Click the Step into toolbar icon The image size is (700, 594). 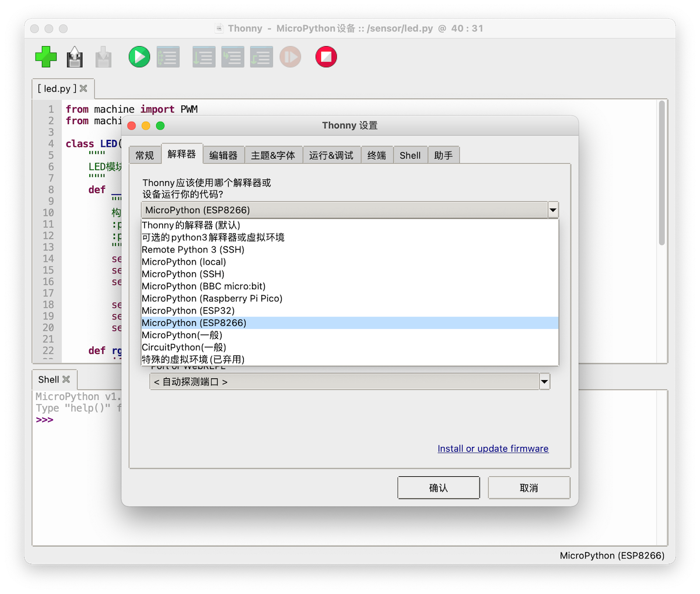coord(232,57)
